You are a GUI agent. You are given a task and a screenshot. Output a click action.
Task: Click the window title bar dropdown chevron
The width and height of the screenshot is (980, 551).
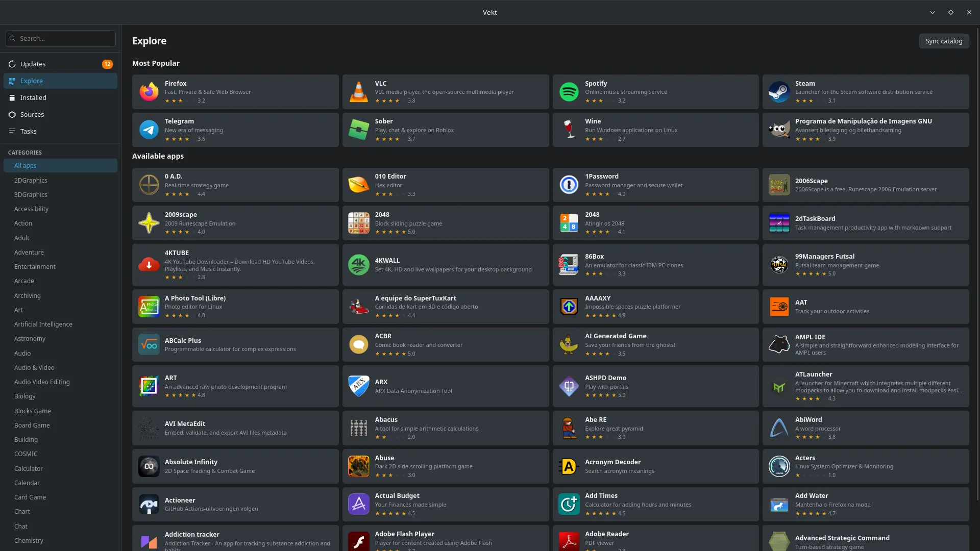click(x=932, y=12)
